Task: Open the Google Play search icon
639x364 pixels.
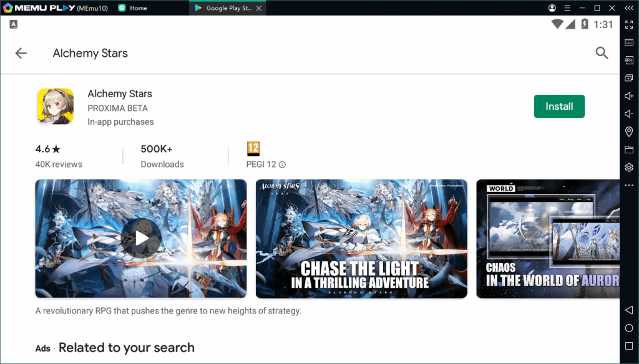Action: tap(602, 53)
